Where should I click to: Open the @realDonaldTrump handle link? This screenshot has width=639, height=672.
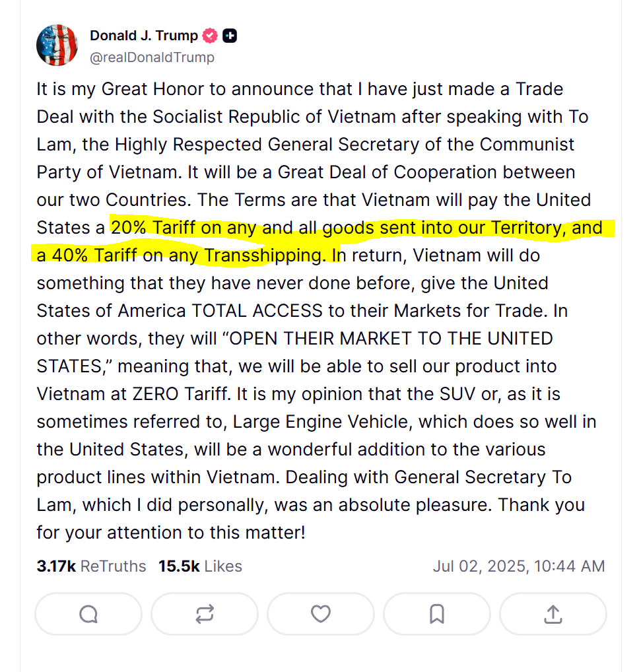(152, 57)
